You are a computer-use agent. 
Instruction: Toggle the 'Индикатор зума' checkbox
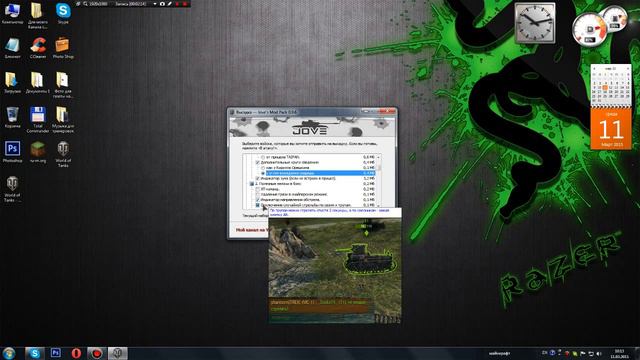click(258, 178)
